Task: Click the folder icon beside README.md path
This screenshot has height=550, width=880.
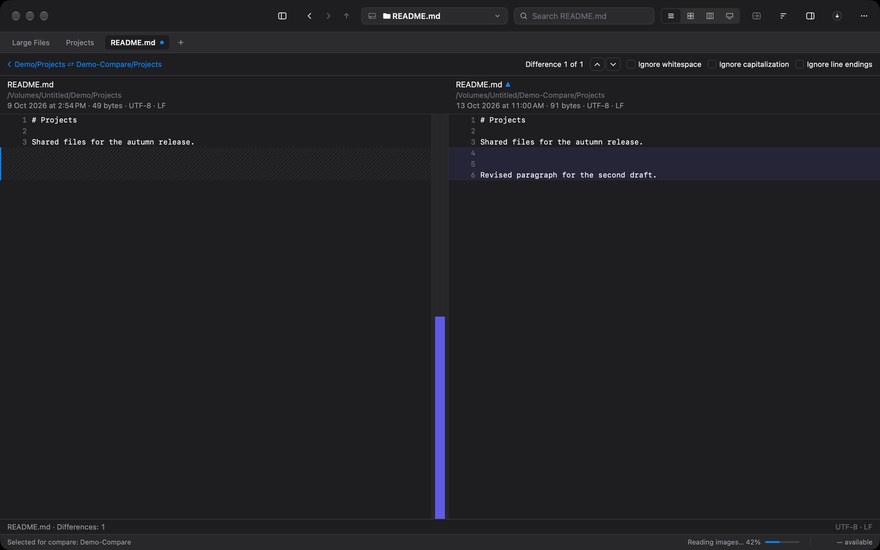Action: click(387, 16)
